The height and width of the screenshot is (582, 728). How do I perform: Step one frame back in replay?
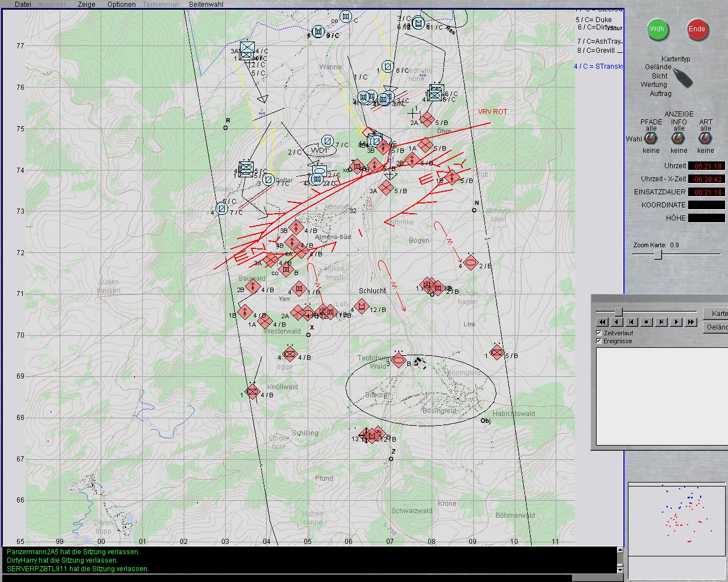pyautogui.click(x=631, y=322)
